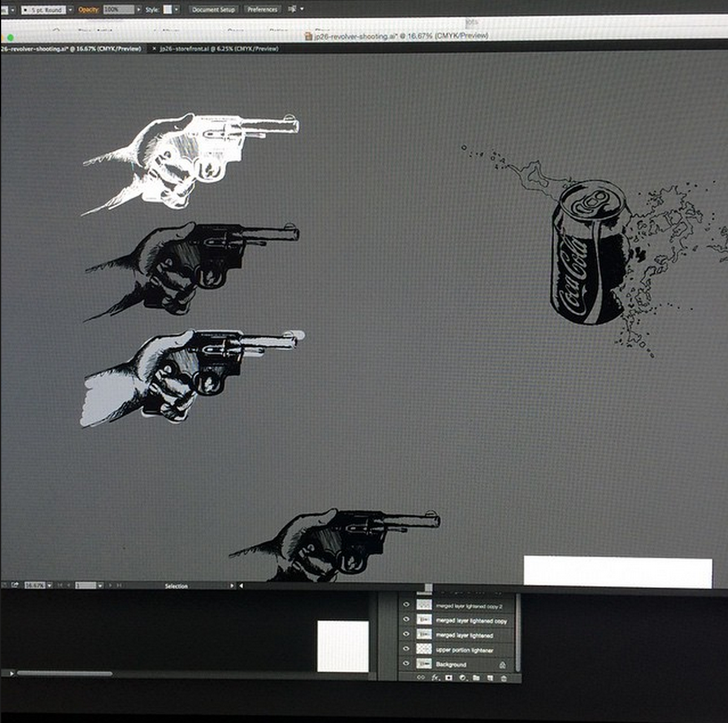Expand the dropdown arrow beside the align icon

tap(302, 9)
